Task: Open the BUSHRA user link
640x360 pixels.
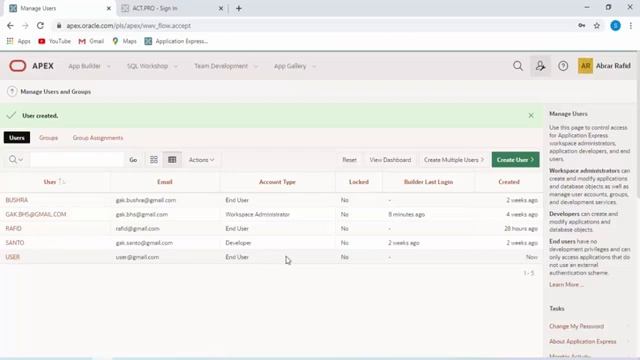Action: coord(17,200)
